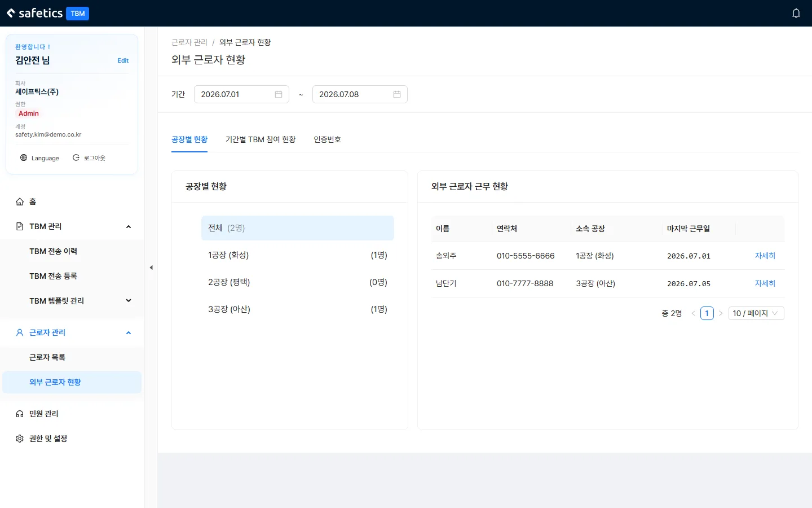The width and height of the screenshot is (812, 508).
Task: Switch to the 공장별 현황 tab
Action: [189, 139]
